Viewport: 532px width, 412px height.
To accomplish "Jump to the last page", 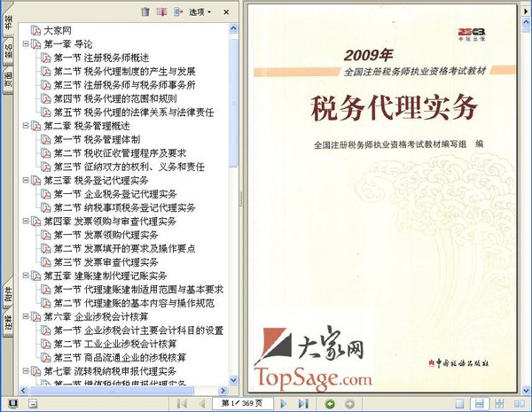I will (x=303, y=403).
